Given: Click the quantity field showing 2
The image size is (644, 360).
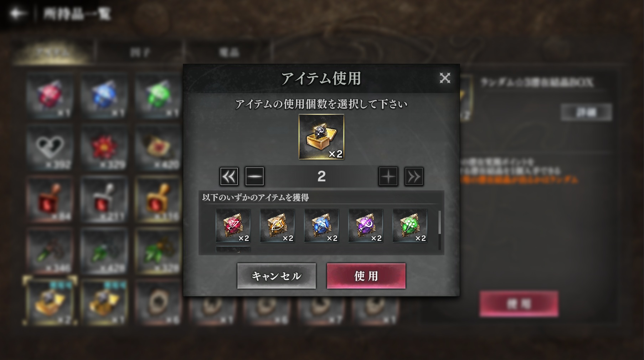Looking at the screenshot, I should click(321, 176).
